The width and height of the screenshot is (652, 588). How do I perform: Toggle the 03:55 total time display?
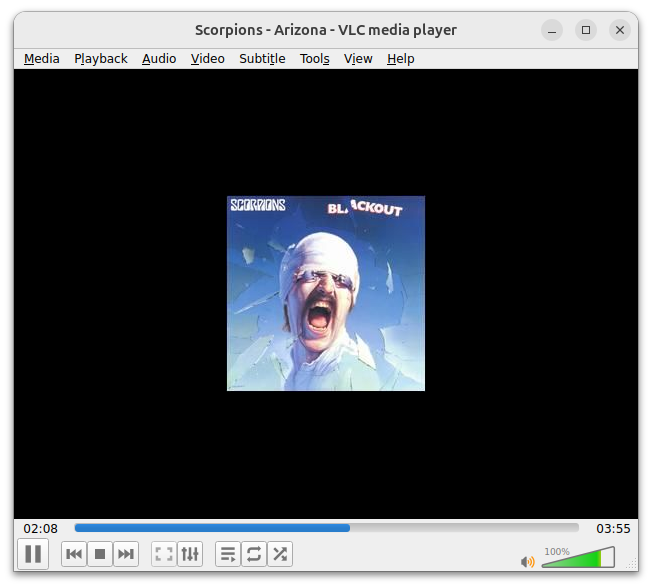coord(613,528)
